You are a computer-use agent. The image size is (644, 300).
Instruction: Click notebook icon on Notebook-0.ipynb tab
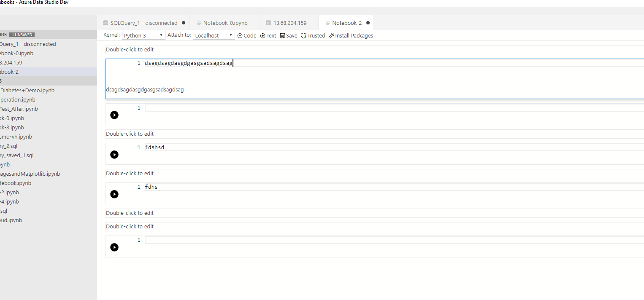[x=199, y=23]
